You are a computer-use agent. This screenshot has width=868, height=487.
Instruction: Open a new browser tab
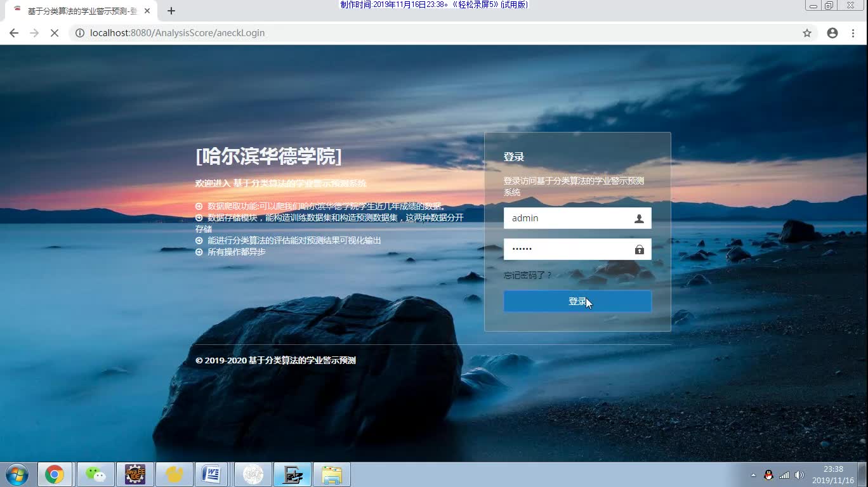(x=171, y=10)
